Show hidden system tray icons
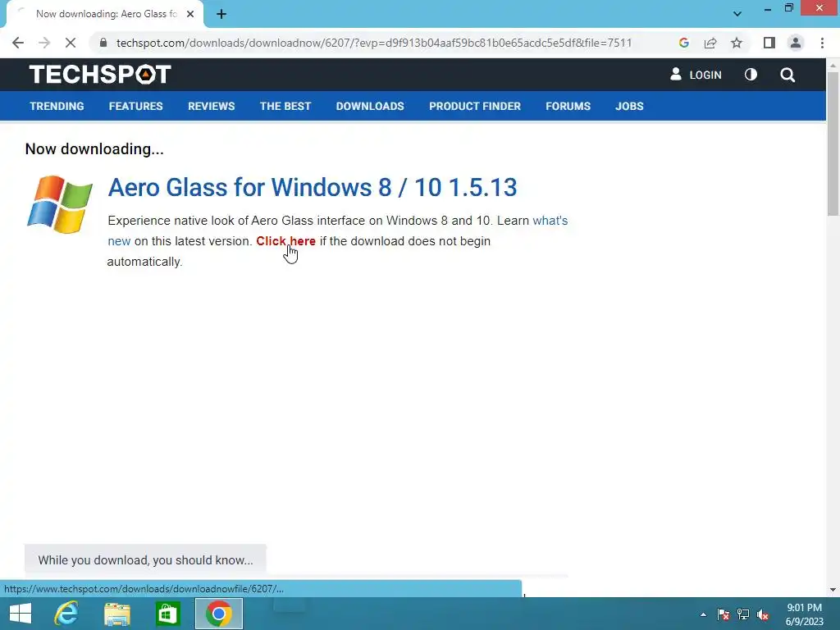The image size is (840, 630). [x=703, y=614]
